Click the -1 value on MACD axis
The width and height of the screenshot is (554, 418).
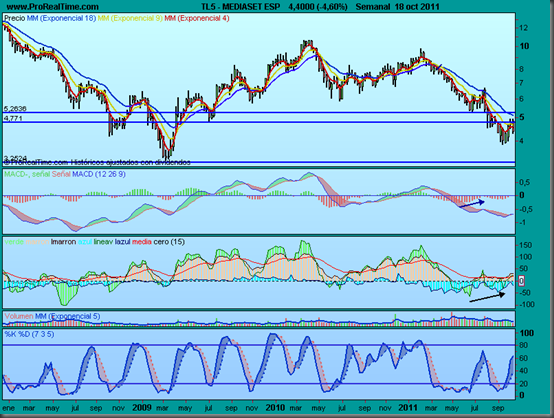point(522,223)
